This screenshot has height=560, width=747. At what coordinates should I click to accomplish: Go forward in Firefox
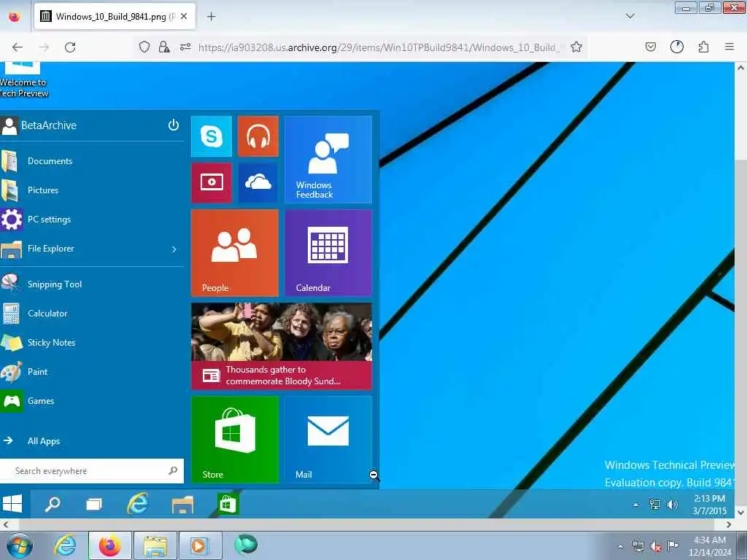44,47
